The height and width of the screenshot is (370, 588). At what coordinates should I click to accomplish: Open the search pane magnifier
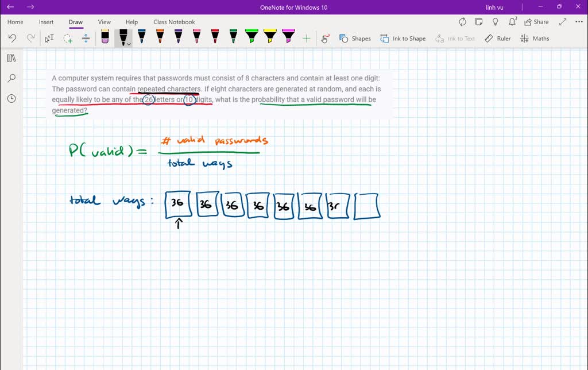pos(11,78)
